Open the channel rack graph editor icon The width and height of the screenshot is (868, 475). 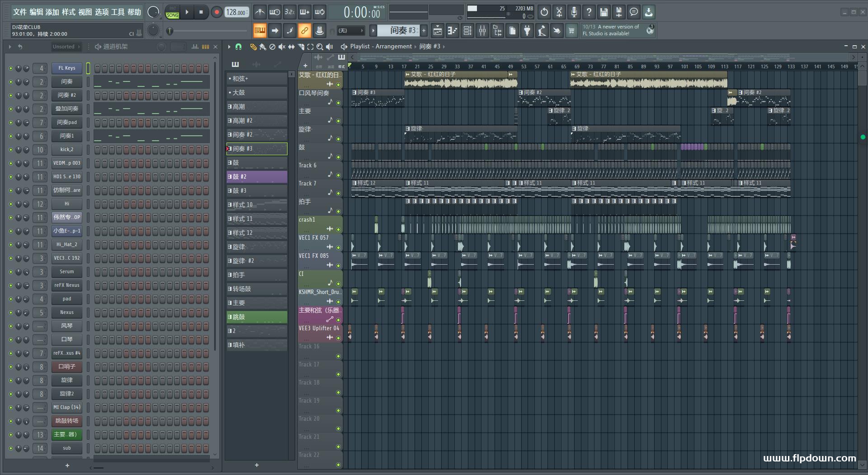tap(195, 47)
